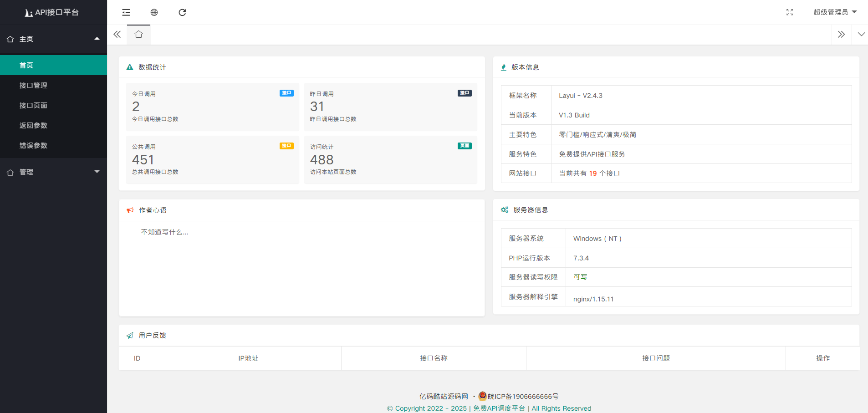This screenshot has height=413, width=868.
Task: Open the 皖ICP备 record link
Action: 522,397
